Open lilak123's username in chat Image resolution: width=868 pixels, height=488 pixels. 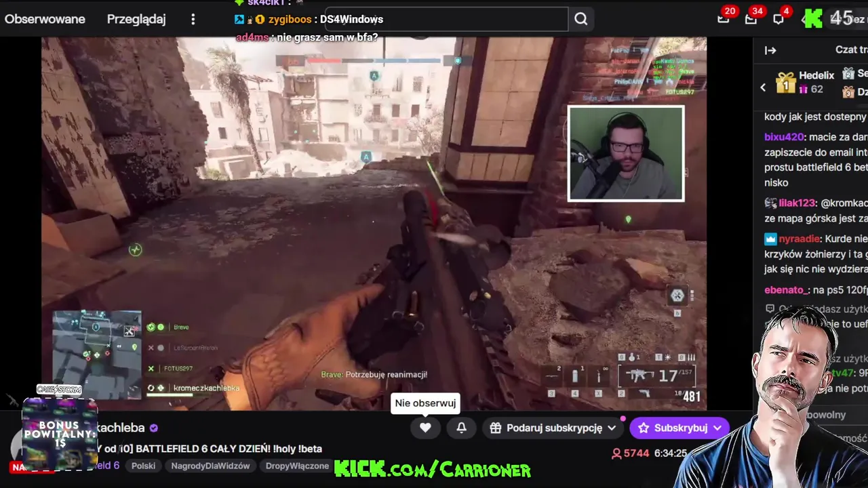tap(797, 203)
